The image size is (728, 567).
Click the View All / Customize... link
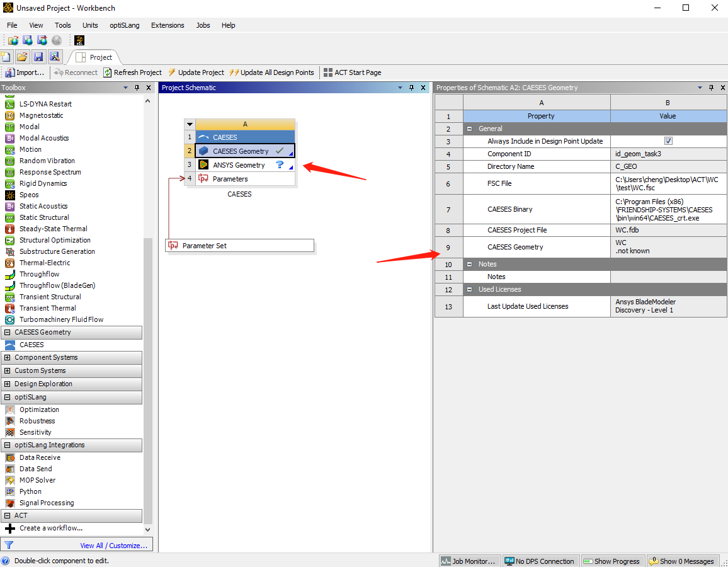[114, 546]
